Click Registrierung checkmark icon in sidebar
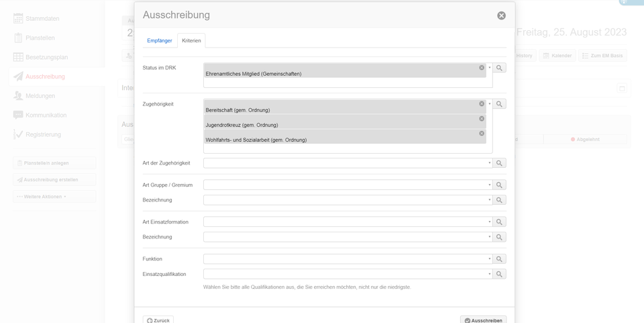 [18, 134]
